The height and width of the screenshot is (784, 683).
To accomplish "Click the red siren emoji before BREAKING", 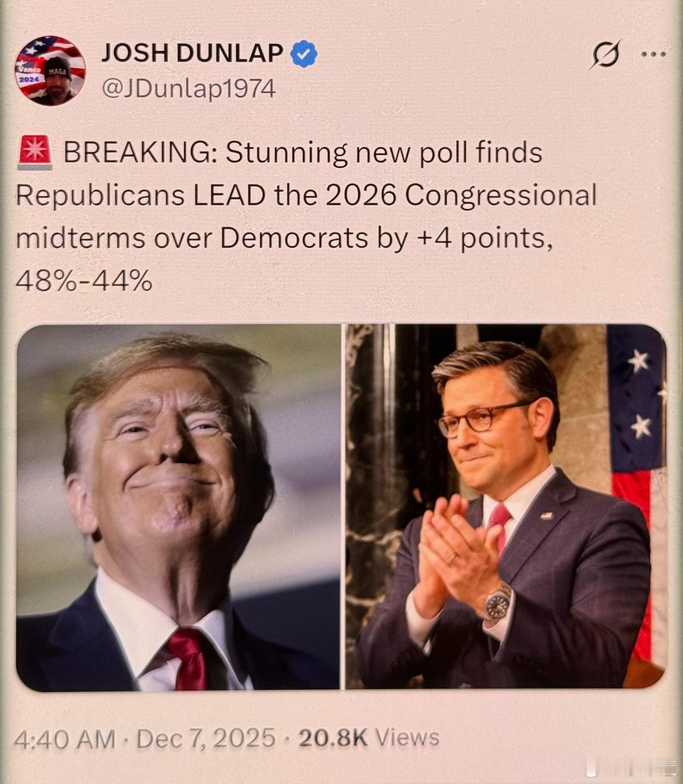I will click(35, 152).
